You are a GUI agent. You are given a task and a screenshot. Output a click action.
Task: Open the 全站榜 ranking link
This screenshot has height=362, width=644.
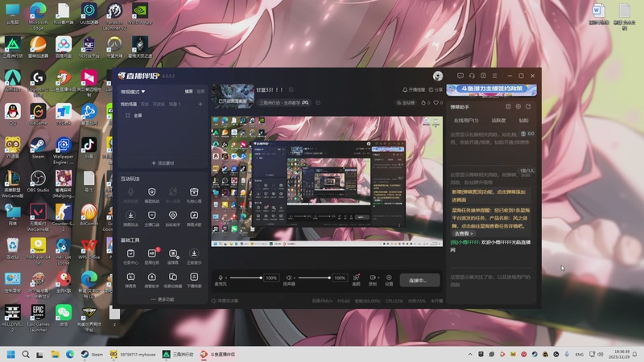406,103
